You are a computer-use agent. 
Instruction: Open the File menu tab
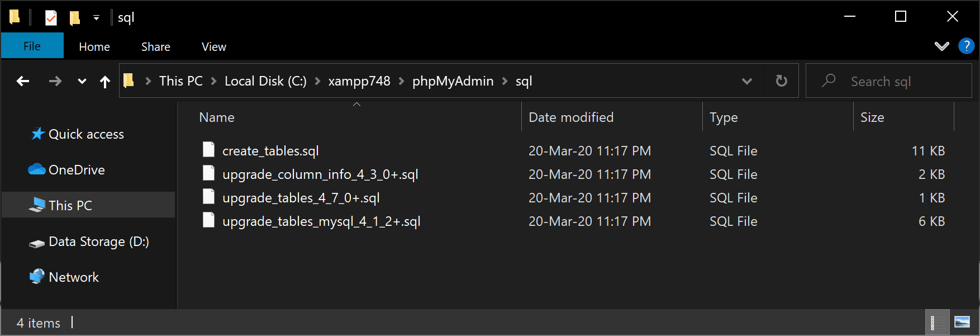point(32,46)
